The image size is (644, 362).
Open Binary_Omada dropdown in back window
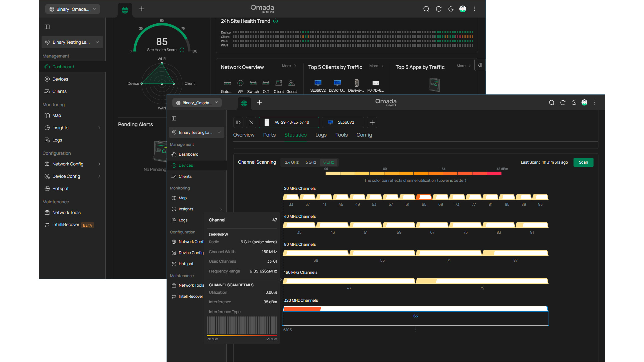[x=73, y=9]
